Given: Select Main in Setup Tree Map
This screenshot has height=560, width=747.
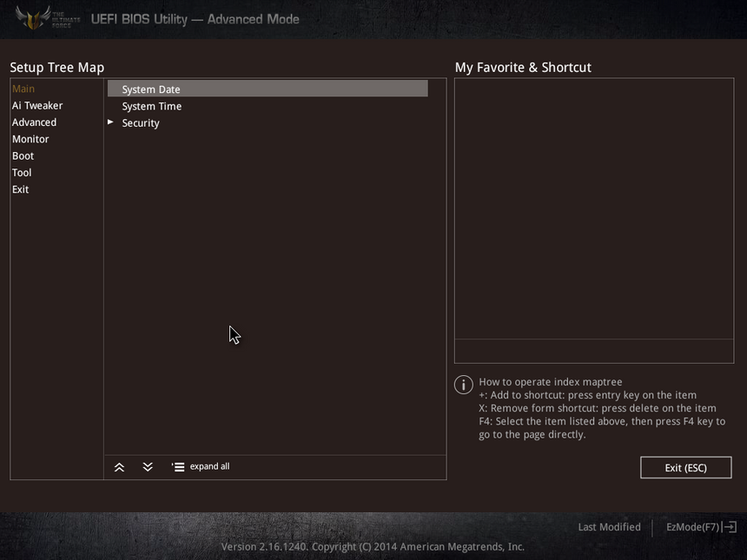Looking at the screenshot, I should pyautogui.click(x=23, y=89).
